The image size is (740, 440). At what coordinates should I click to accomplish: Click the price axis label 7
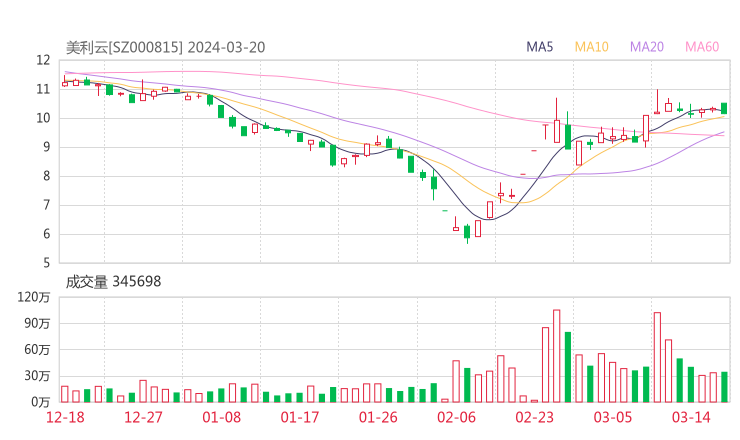[x=46, y=205]
